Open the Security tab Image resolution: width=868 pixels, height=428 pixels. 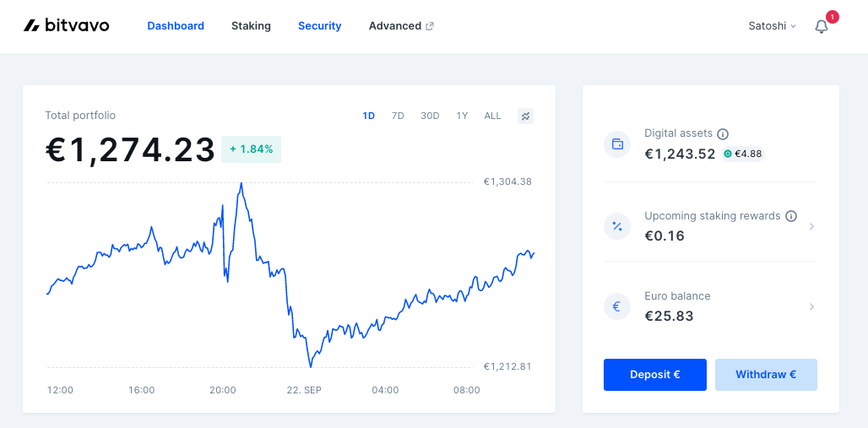[x=319, y=26]
